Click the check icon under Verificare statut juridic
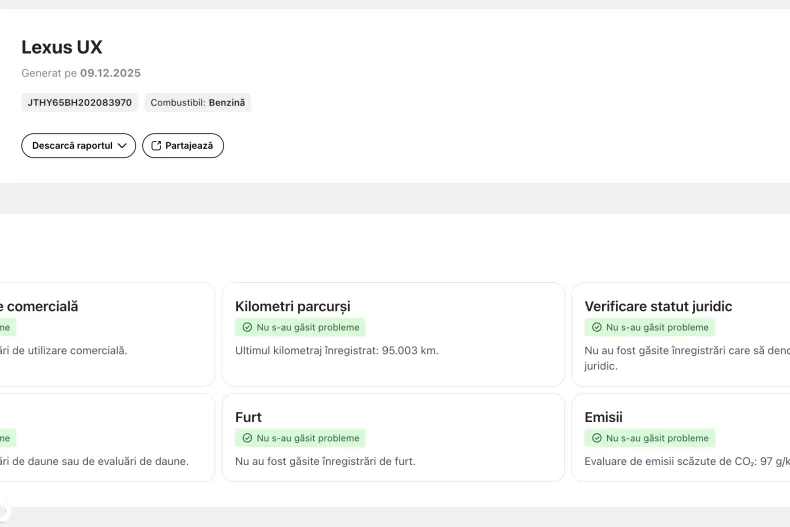This screenshot has height=527, width=790. point(596,327)
